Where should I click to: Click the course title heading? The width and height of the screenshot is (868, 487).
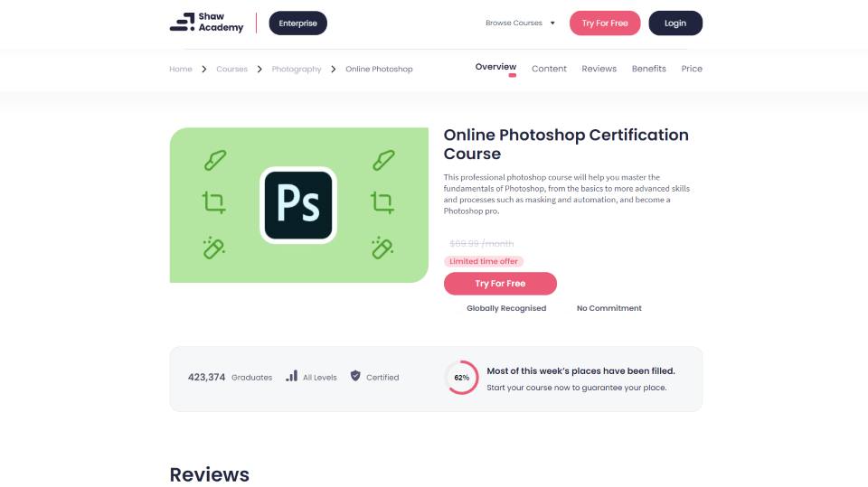[566, 144]
